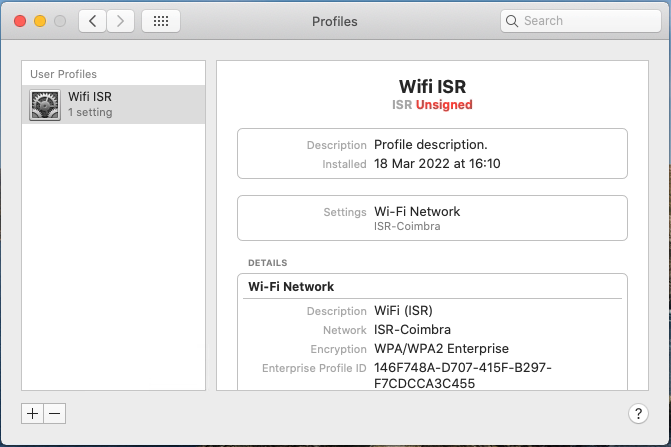Add a new profile with the plus button
671x447 pixels.
33,414
